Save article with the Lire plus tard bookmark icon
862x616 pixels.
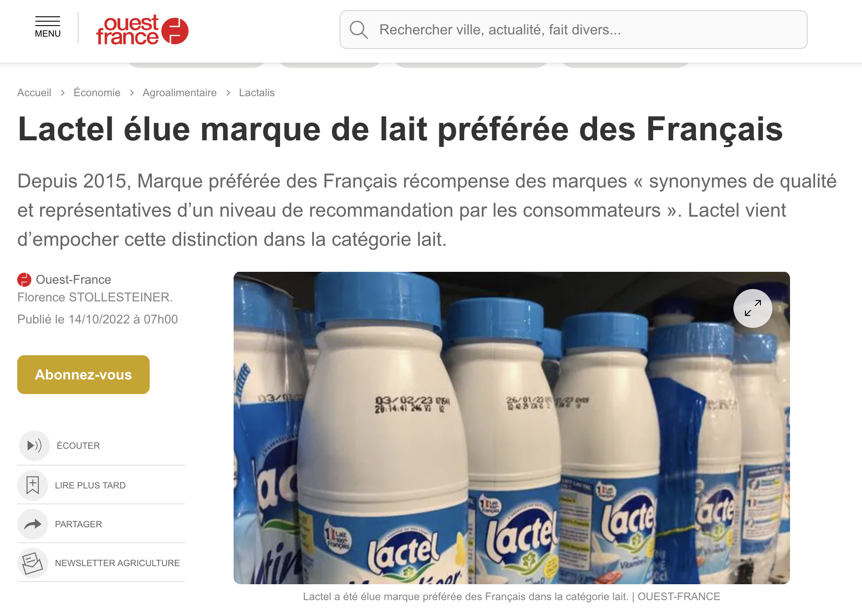click(32, 485)
